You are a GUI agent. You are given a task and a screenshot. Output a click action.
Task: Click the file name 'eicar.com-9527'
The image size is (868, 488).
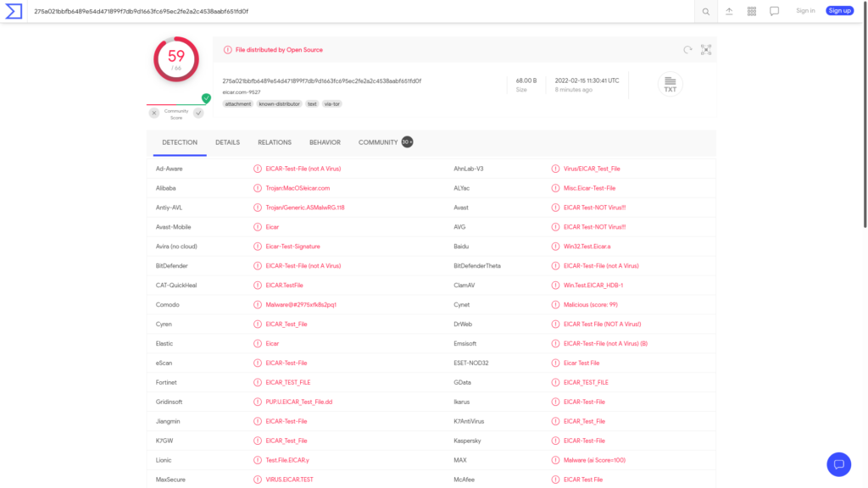point(242,92)
